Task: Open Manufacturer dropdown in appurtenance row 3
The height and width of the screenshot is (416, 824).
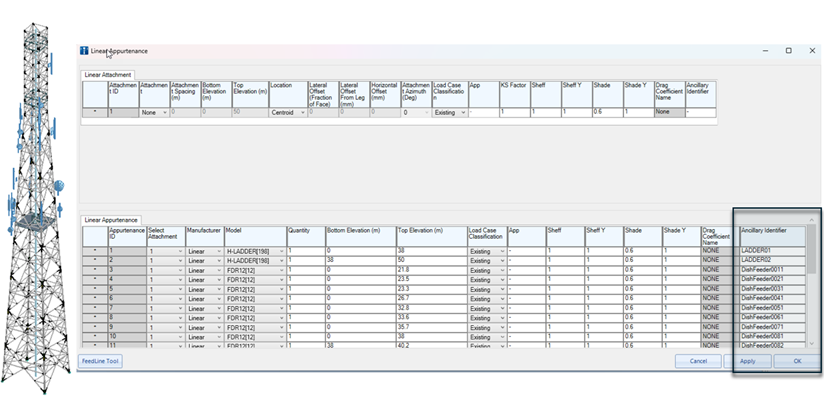Action: pos(218,270)
